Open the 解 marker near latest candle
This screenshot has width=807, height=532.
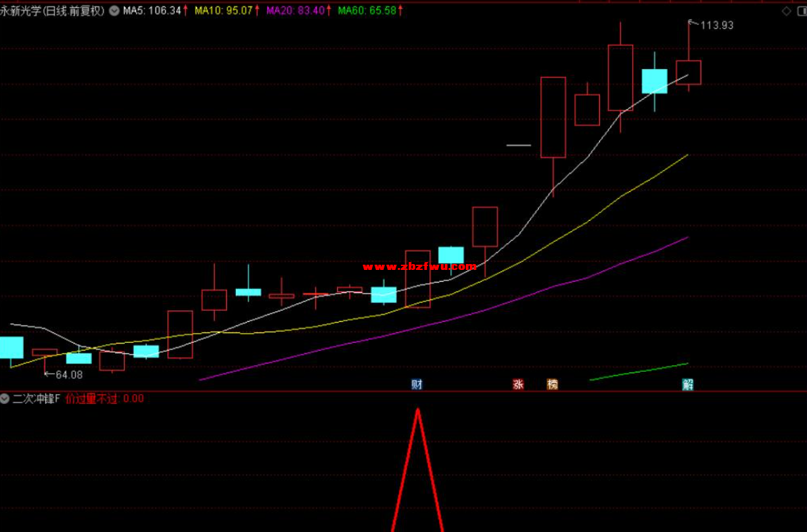pos(687,384)
